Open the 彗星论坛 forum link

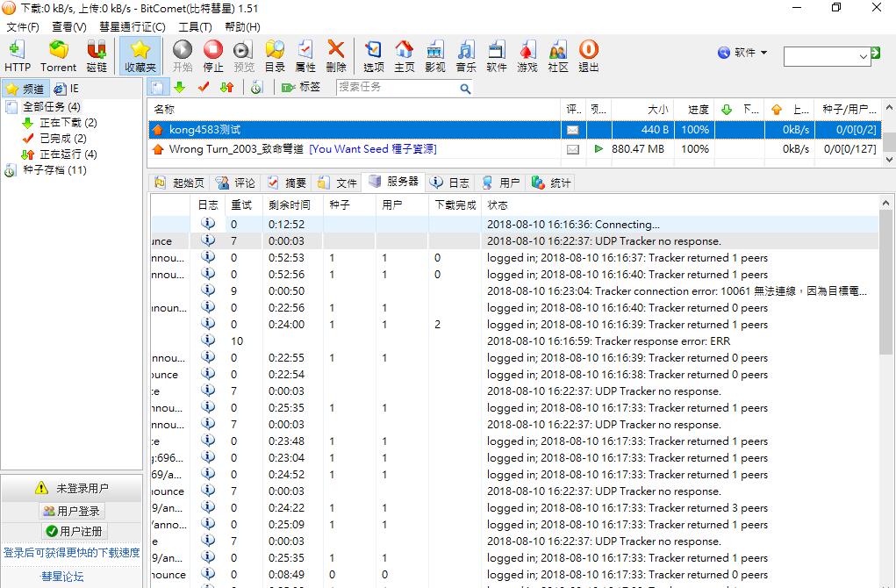[x=62, y=577]
